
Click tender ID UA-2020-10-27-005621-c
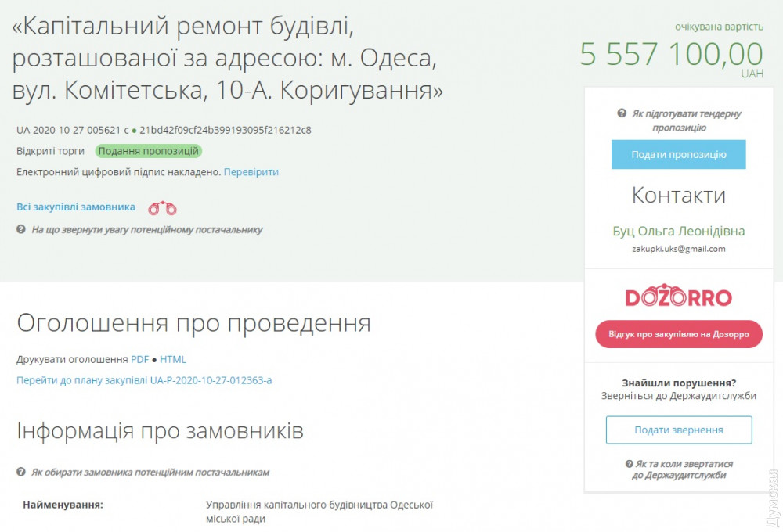click(72, 131)
